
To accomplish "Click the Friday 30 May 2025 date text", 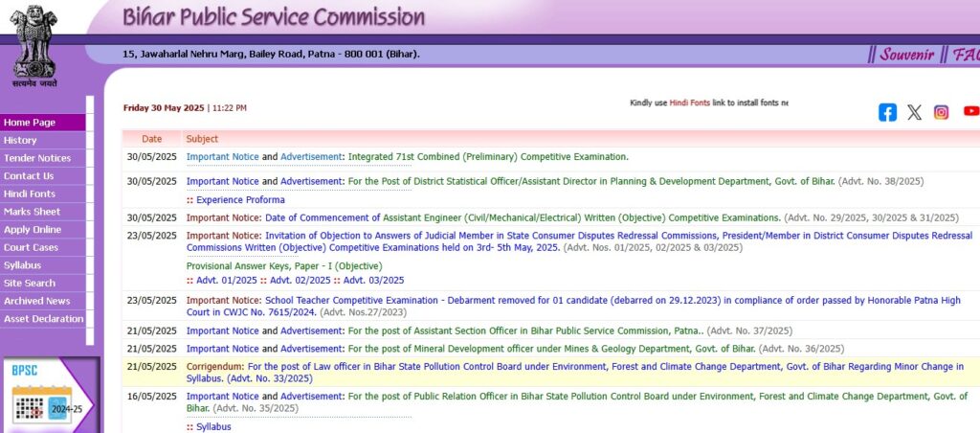I will (x=164, y=108).
